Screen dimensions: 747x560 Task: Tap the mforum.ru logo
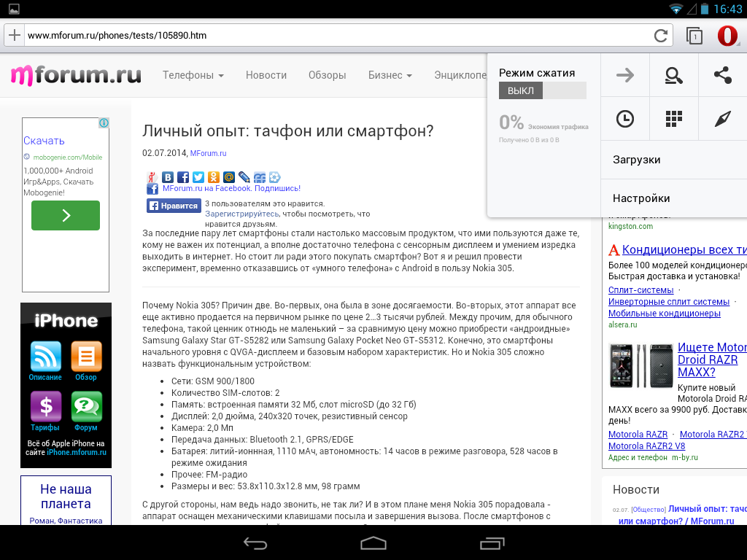pyautogui.click(x=76, y=75)
